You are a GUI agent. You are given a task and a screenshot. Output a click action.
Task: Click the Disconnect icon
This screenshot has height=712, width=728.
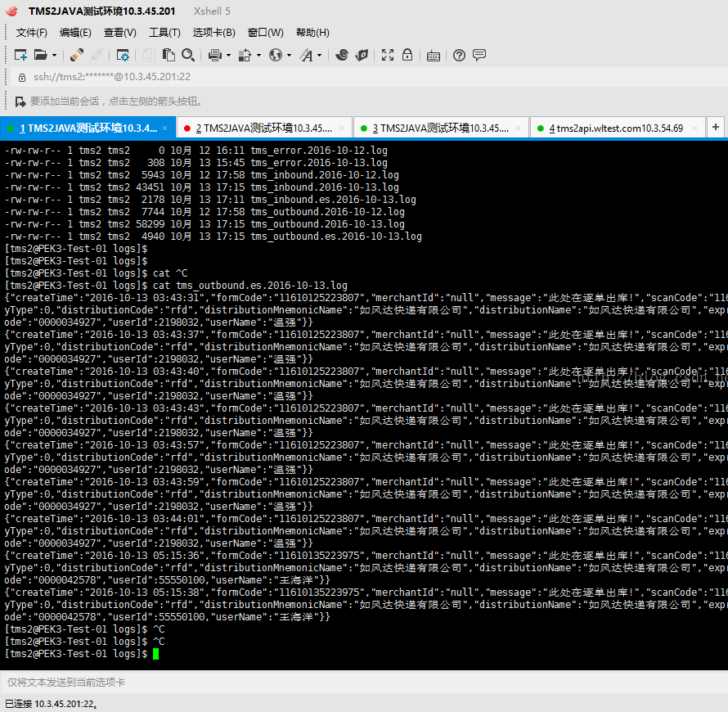pos(96,56)
